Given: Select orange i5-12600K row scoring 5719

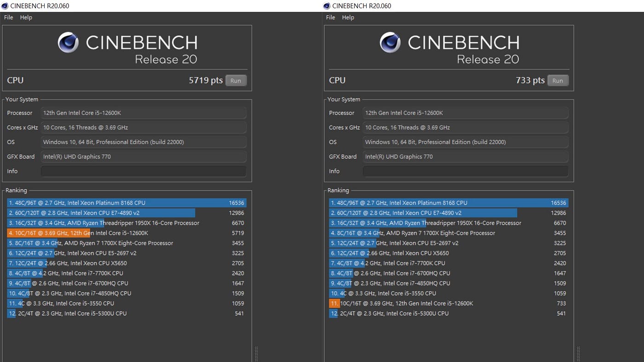Looking at the screenshot, I should pos(126,233).
